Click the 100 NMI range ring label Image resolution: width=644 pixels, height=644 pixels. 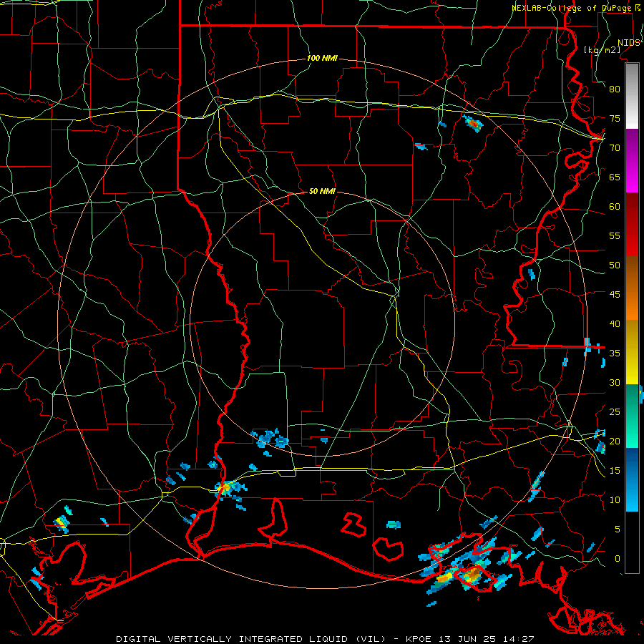pyautogui.click(x=323, y=59)
